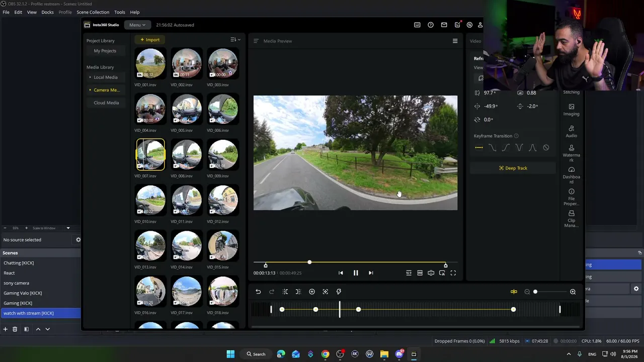The image size is (644, 362).
Task: Open the OBS Tools menu
Action: pos(120,12)
